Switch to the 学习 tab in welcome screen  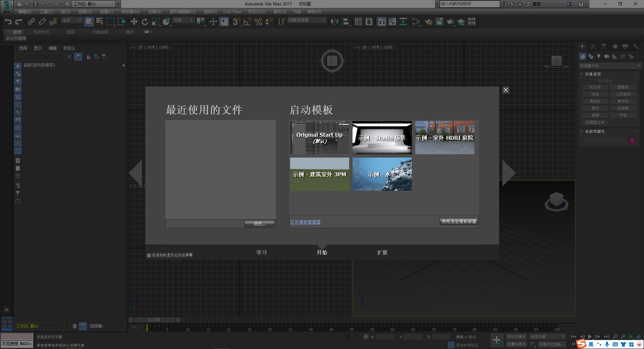[262, 252]
